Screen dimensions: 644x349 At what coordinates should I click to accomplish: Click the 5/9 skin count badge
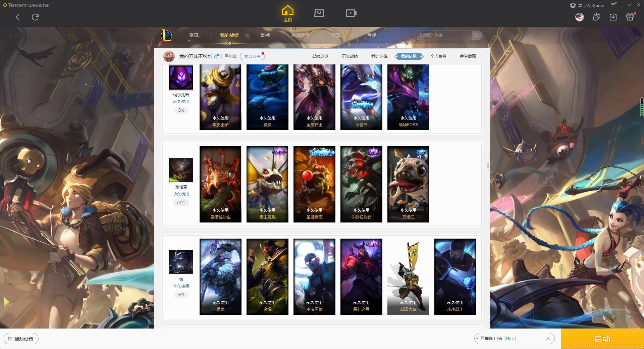point(181,295)
